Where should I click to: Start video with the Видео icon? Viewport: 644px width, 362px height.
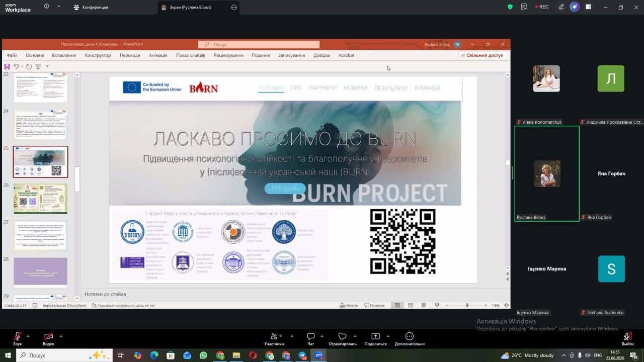[x=48, y=336]
